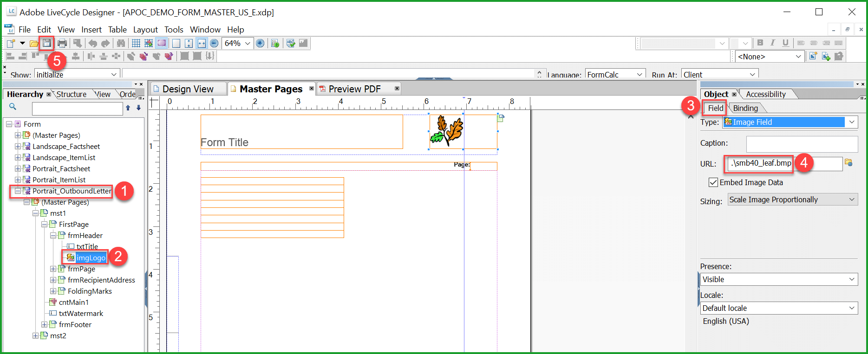Viewport: 868px width, 354px height.
Task: Expand the frmRecipientAddress tree node
Action: point(53,280)
